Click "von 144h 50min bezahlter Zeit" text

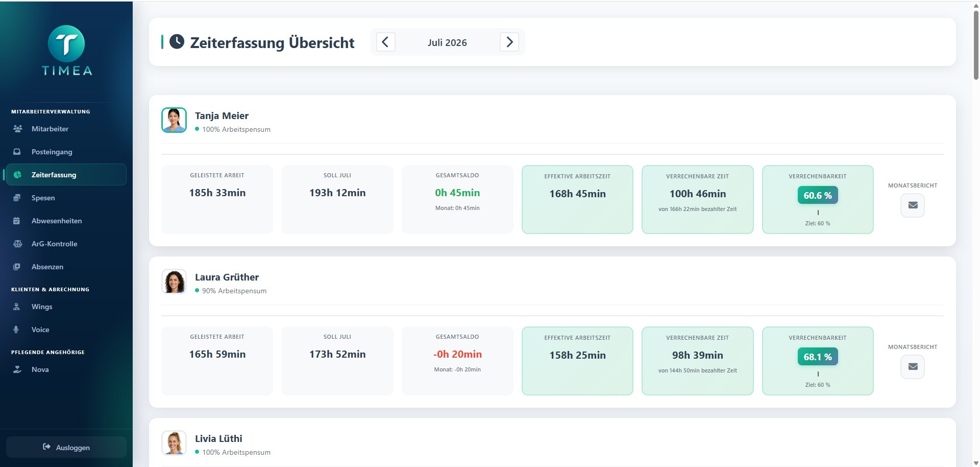pos(698,370)
